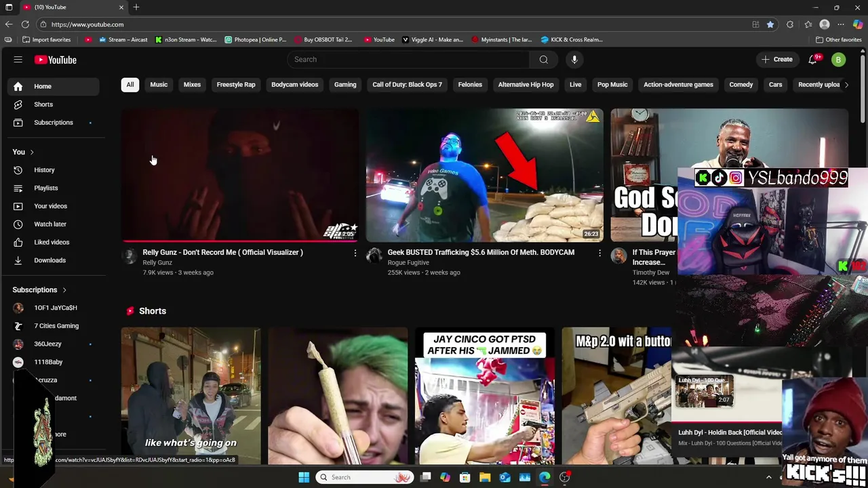
Task: Open the account avatar menu
Action: (838, 60)
